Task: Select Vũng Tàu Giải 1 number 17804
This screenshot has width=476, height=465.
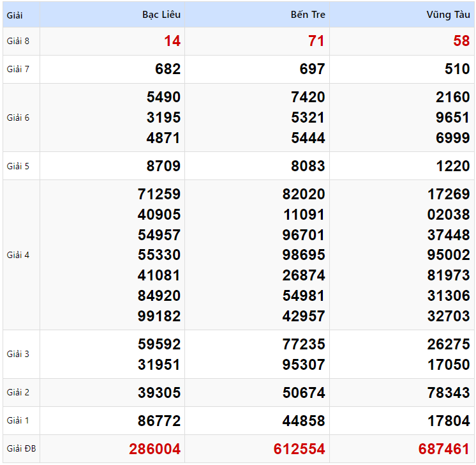Action: point(449,421)
